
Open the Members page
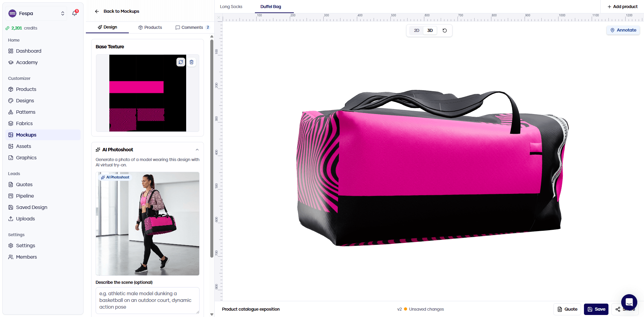pyautogui.click(x=43, y=257)
